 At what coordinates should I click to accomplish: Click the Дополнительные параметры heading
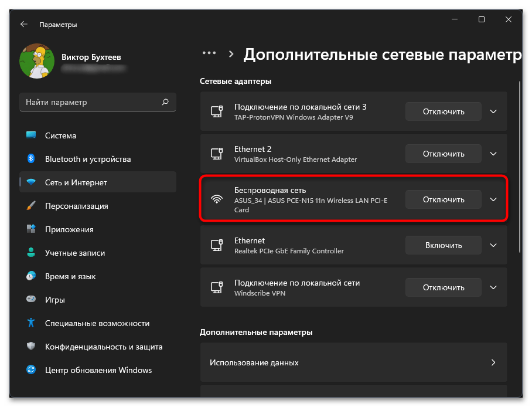256,332
